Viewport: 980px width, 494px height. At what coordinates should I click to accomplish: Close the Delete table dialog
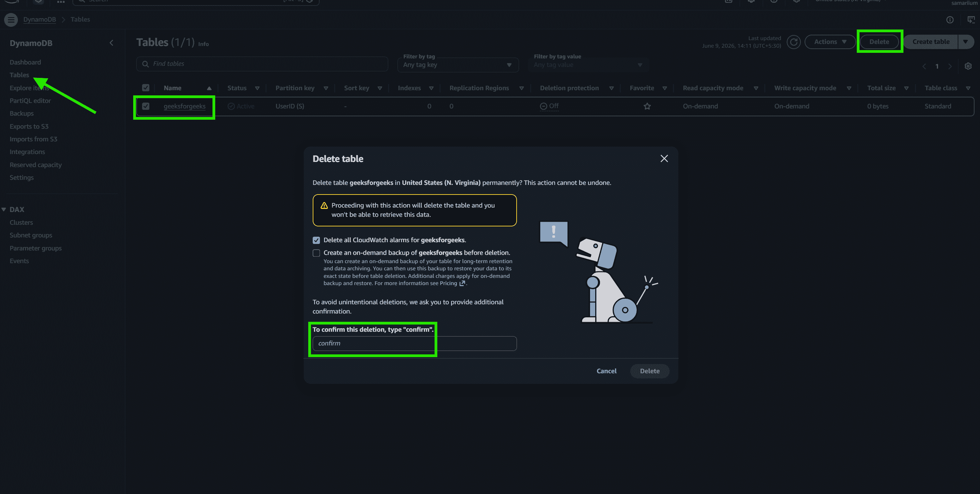point(664,158)
